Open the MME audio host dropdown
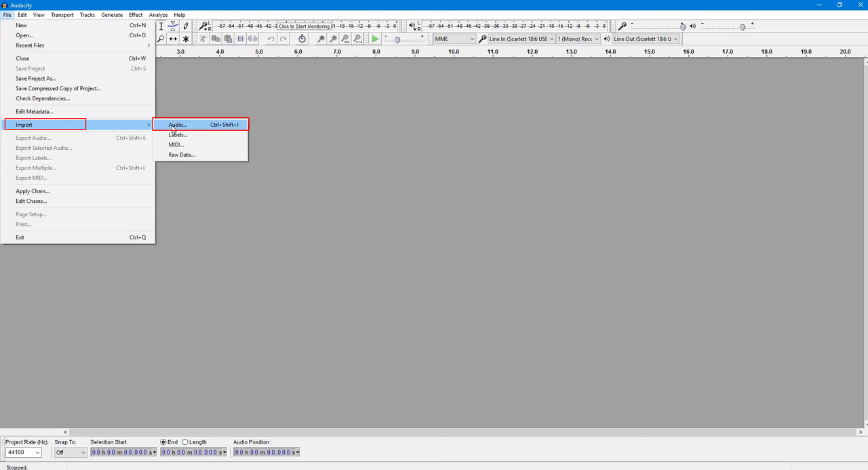Image resolution: width=868 pixels, height=470 pixels. pyautogui.click(x=455, y=39)
